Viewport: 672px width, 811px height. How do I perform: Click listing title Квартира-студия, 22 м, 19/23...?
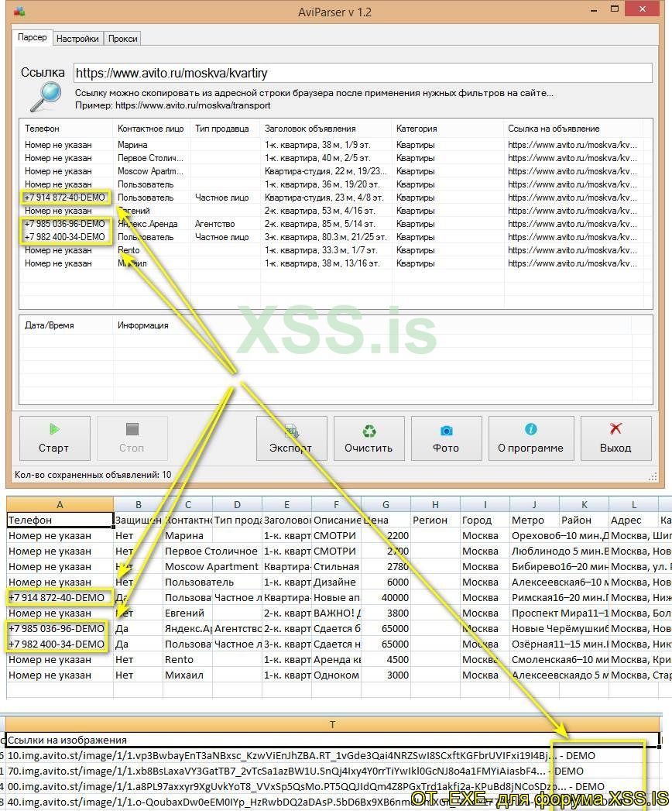click(x=326, y=171)
